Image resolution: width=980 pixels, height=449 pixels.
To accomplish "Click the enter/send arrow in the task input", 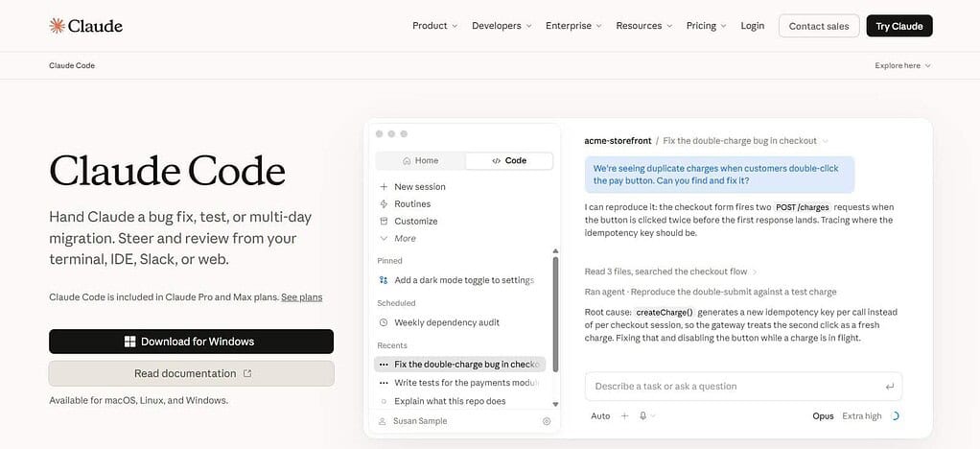I will (890, 387).
